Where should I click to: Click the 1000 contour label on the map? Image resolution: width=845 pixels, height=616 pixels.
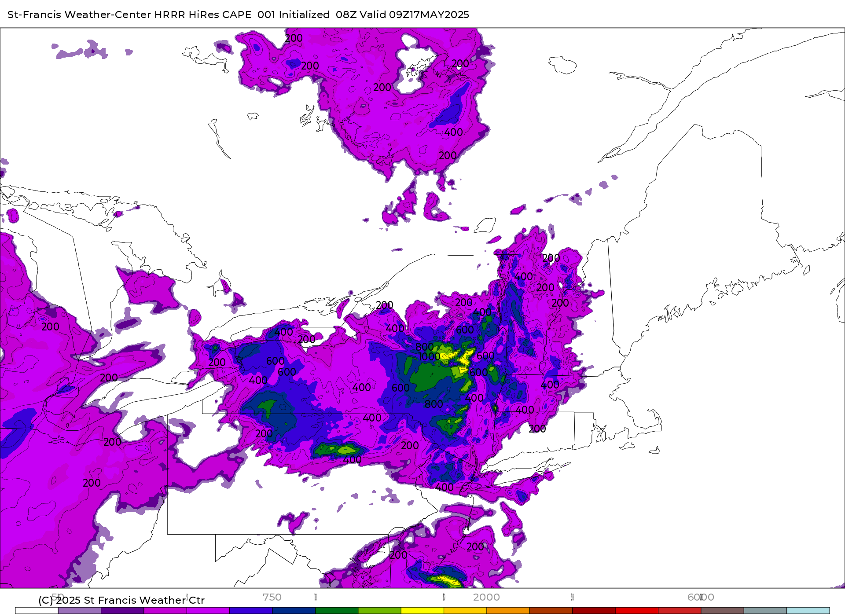[x=429, y=356]
